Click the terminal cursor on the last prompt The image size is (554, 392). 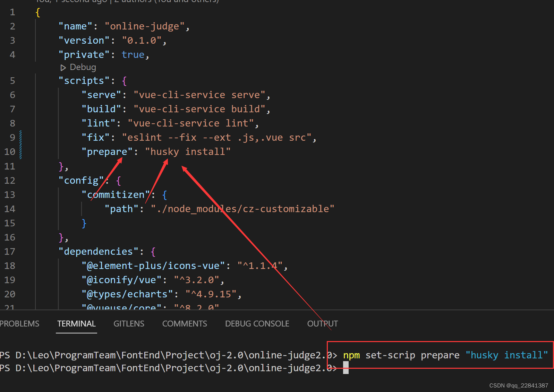346,368
